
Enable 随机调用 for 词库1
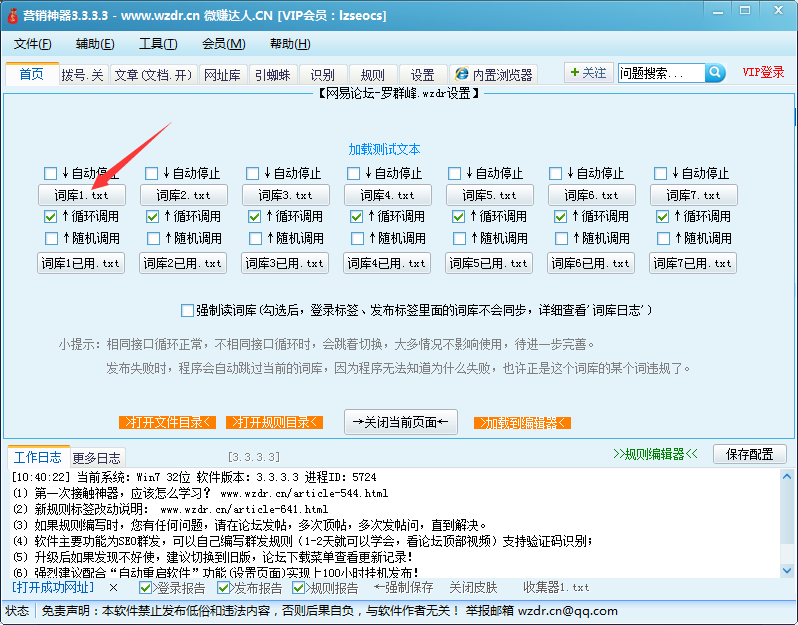[x=51, y=238]
